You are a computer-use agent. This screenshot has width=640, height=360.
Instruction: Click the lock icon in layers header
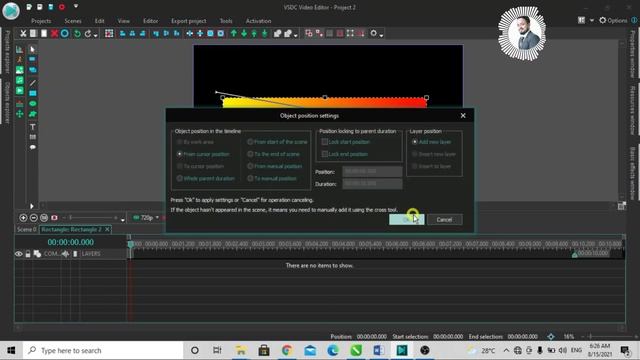coord(28,254)
